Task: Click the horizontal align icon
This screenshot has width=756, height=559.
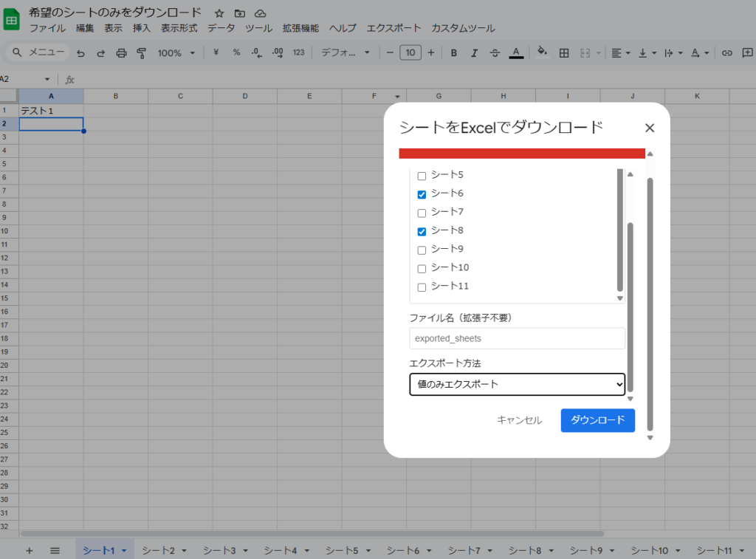Action: point(616,53)
